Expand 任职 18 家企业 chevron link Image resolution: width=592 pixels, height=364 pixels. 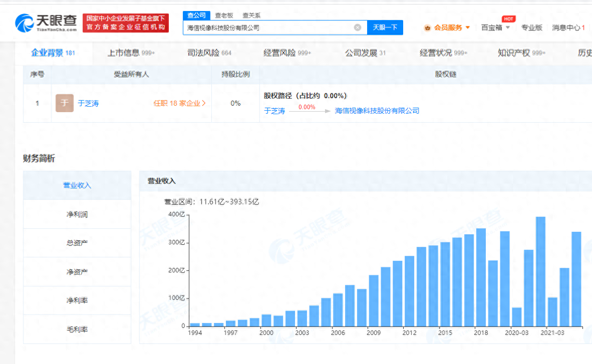point(180,103)
